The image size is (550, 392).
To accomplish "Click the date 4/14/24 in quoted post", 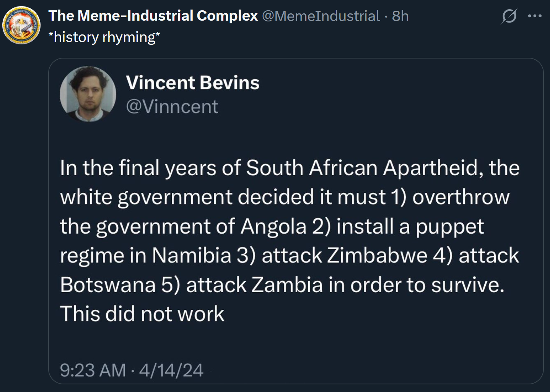I will pyautogui.click(x=171, y=370).
